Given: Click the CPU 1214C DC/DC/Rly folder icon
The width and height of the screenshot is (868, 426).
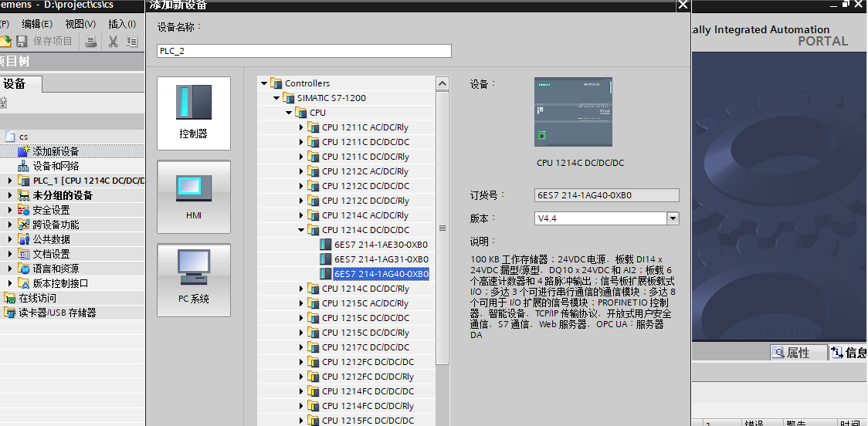Looking at the screenshot, I should pos(314,288).
